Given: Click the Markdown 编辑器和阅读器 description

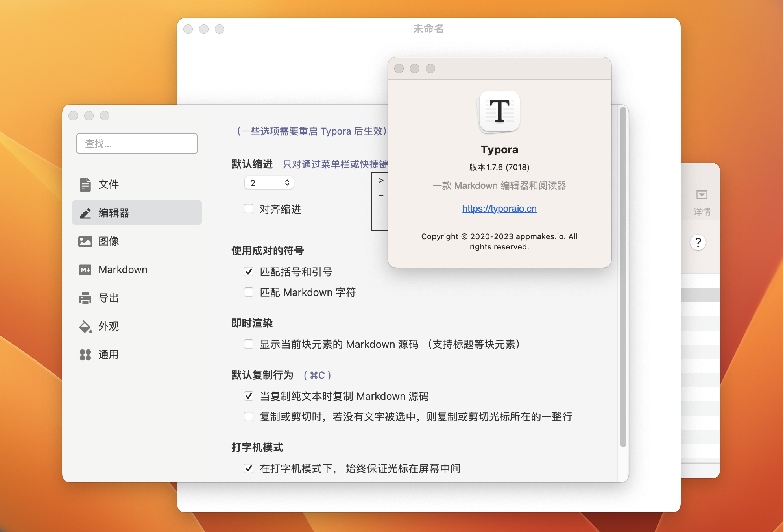Looking at the screenshot, I should coord(499,186).
